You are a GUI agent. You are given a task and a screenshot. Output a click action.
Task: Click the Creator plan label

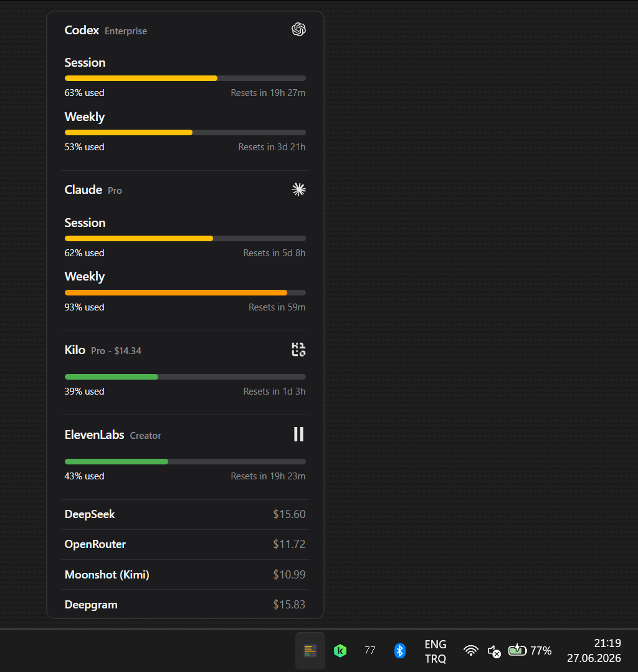[x=145, y=435]
